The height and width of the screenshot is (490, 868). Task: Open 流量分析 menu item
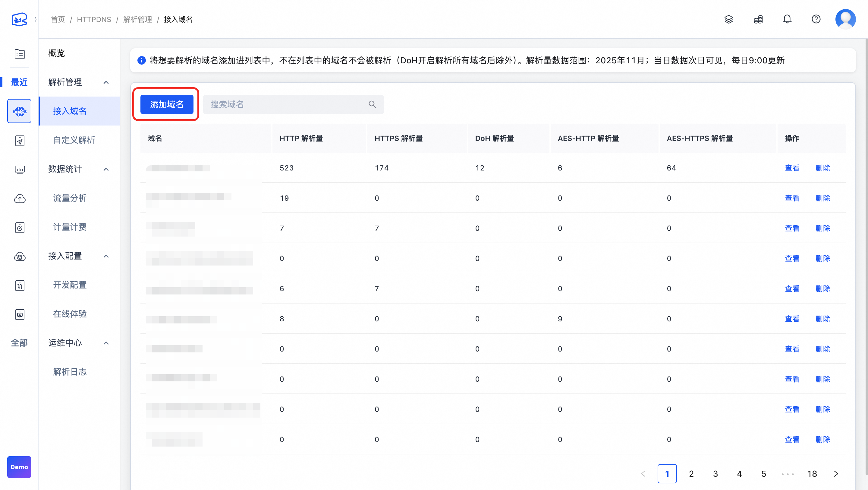pyautogui.click(x=70, y=198)
